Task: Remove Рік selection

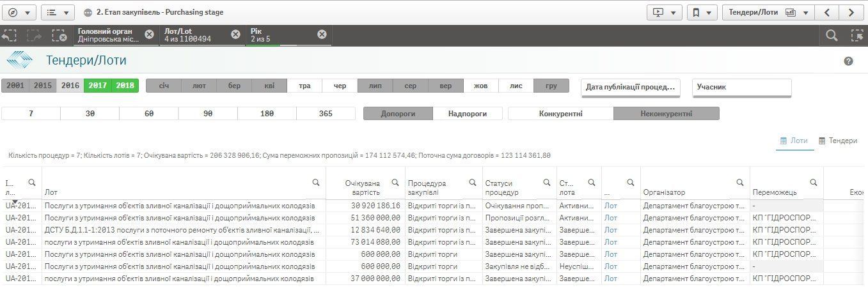Action: (x=322, y=34)
